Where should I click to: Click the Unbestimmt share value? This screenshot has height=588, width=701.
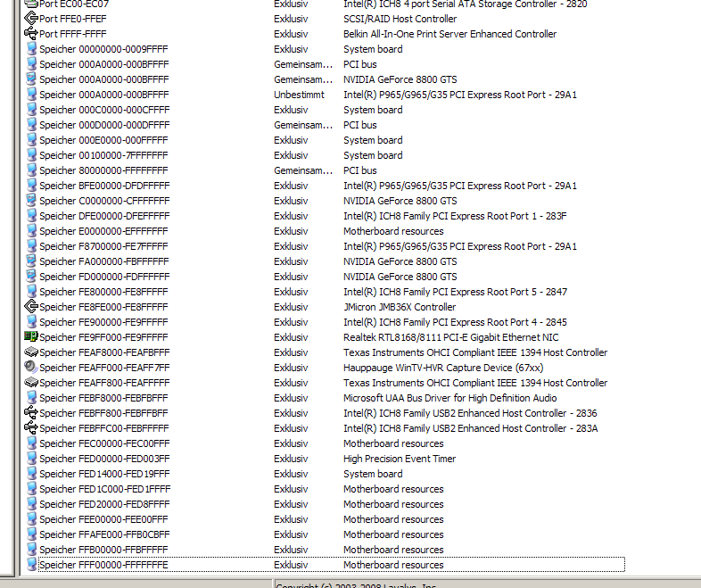299,95
